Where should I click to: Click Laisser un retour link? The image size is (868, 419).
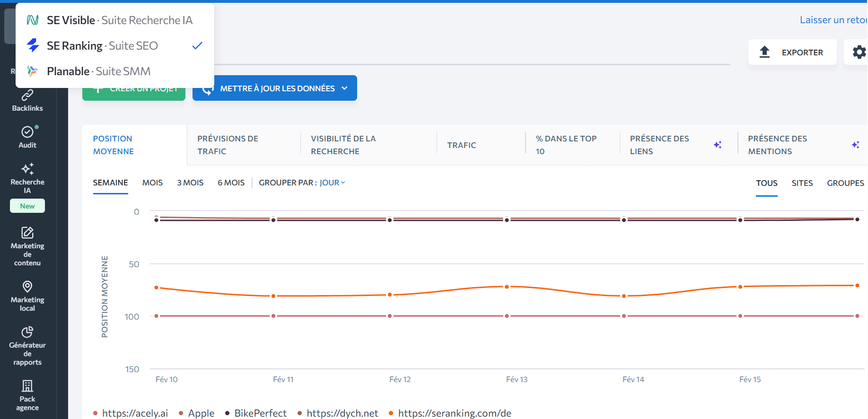pos(833,20)
